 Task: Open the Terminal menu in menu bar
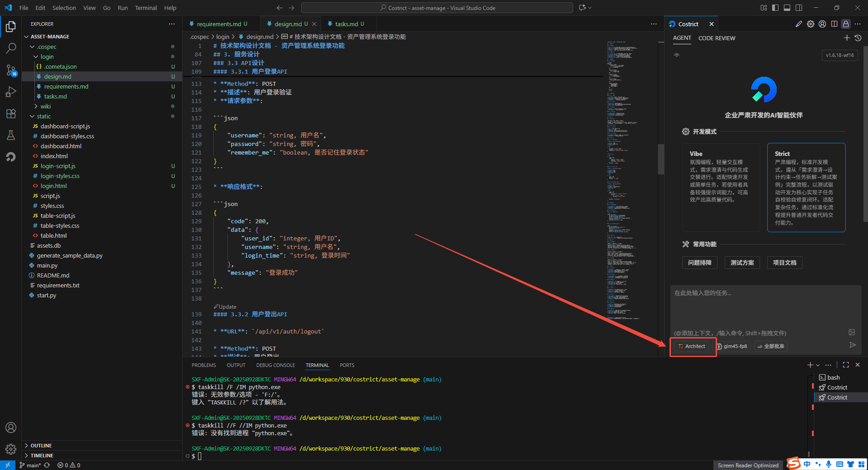click(x=146, y=8)
